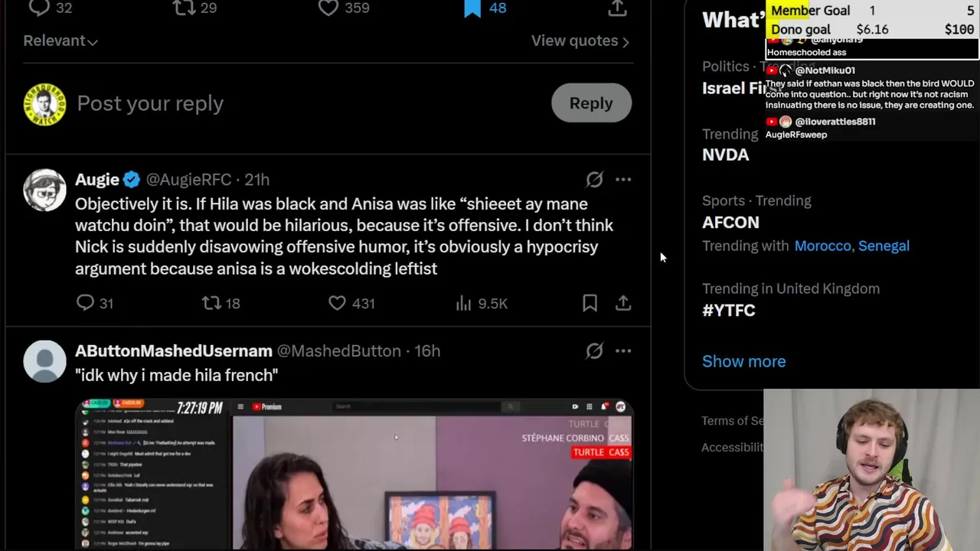Image resolution: width=980 pixels, height=551 pixels.
Task: Open the embedded video thumbnail image
Action: tap(354, 474)
